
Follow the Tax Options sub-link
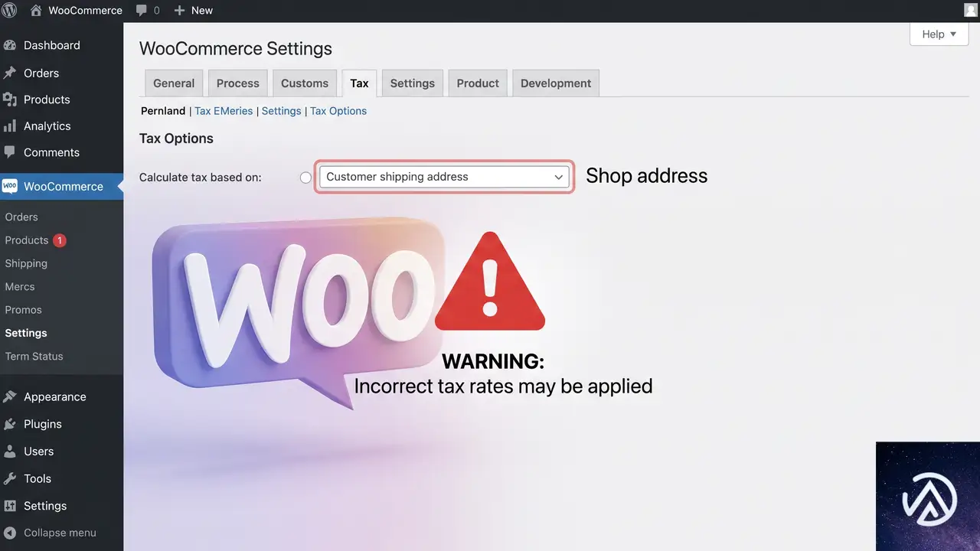pyautogui.click(x=338, y=111)
